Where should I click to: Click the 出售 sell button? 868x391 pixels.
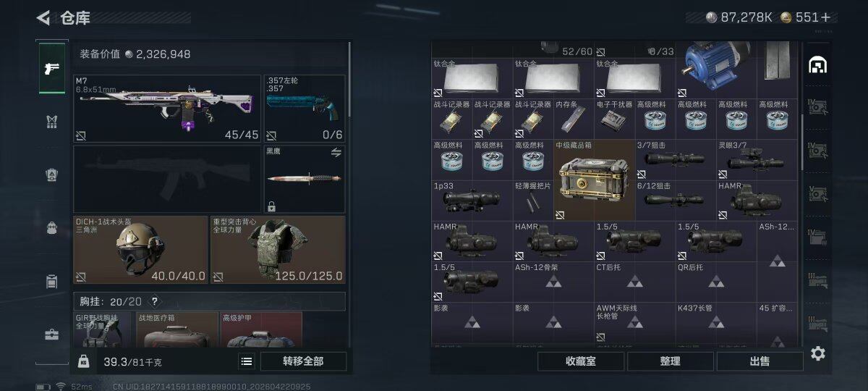[759, 361]
